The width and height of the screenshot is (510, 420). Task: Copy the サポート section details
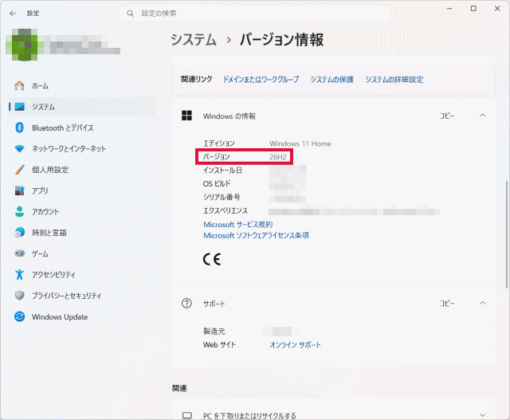point(447,303)
